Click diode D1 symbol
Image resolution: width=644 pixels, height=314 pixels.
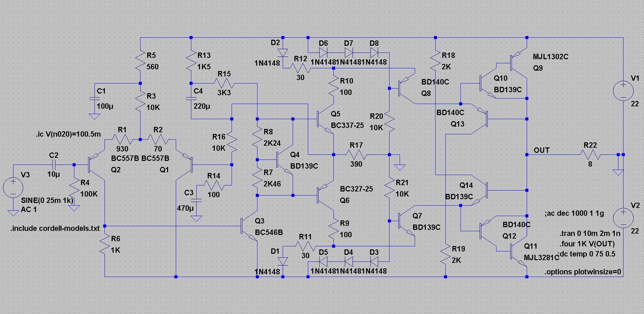283,261
